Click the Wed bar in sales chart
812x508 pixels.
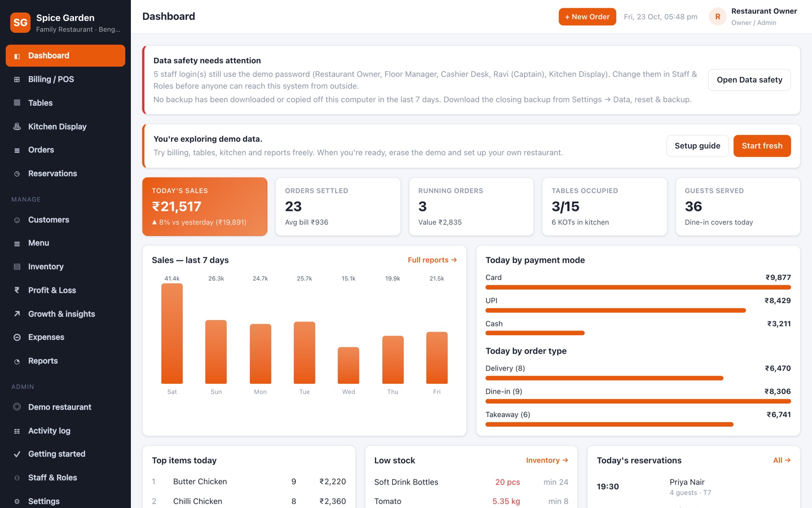click(348, 365)
